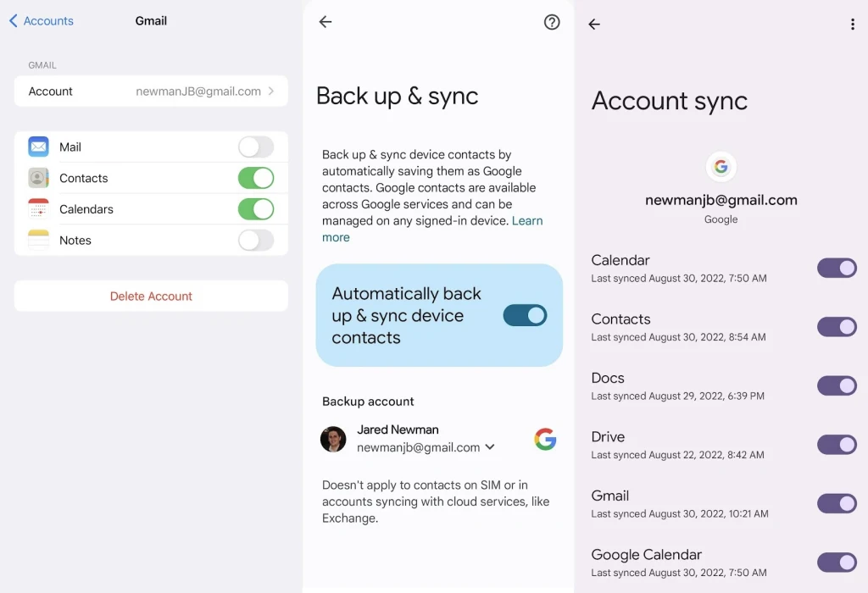Select the Docs sync entry
This screenshot has height=593, width=868.
coord(677,386)
